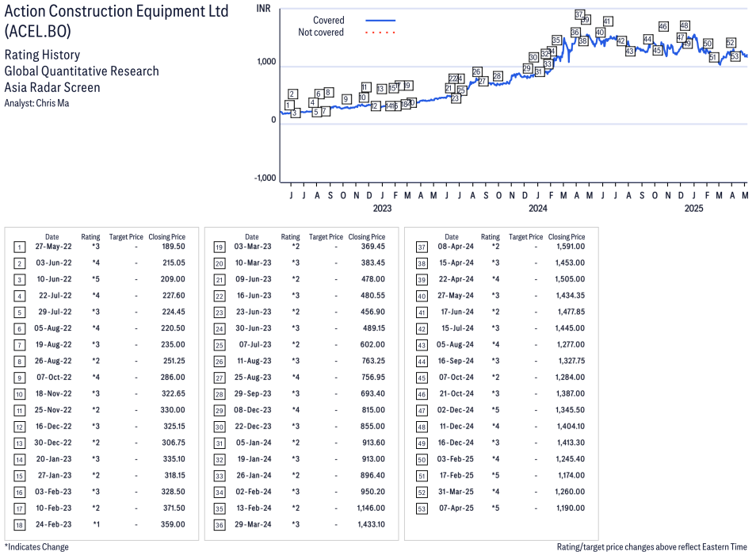Click the Covered legend label
Viewport: 756px width, 552px height.
click(329, 21)
